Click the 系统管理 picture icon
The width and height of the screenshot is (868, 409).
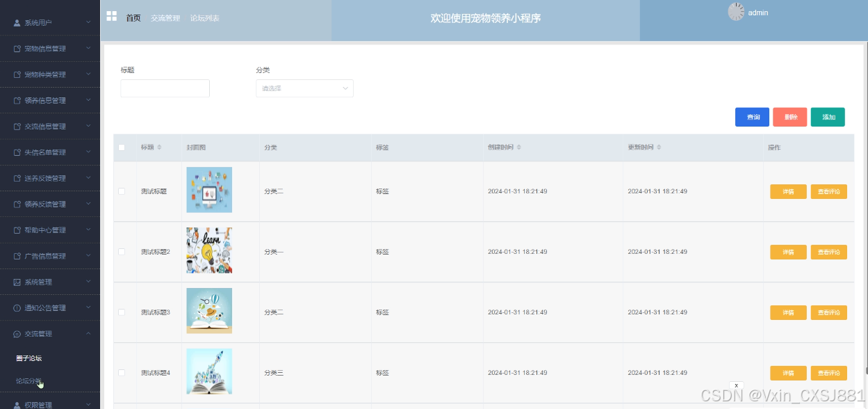point(17,282)
